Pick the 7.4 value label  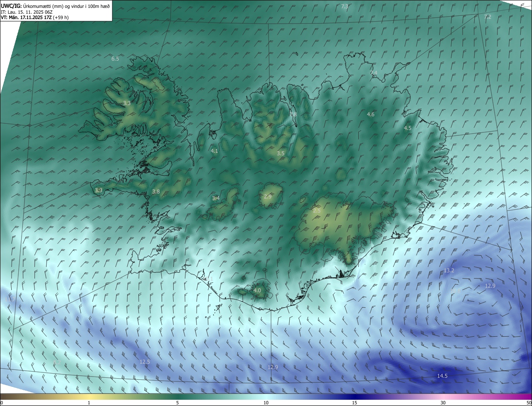point(374,73)
